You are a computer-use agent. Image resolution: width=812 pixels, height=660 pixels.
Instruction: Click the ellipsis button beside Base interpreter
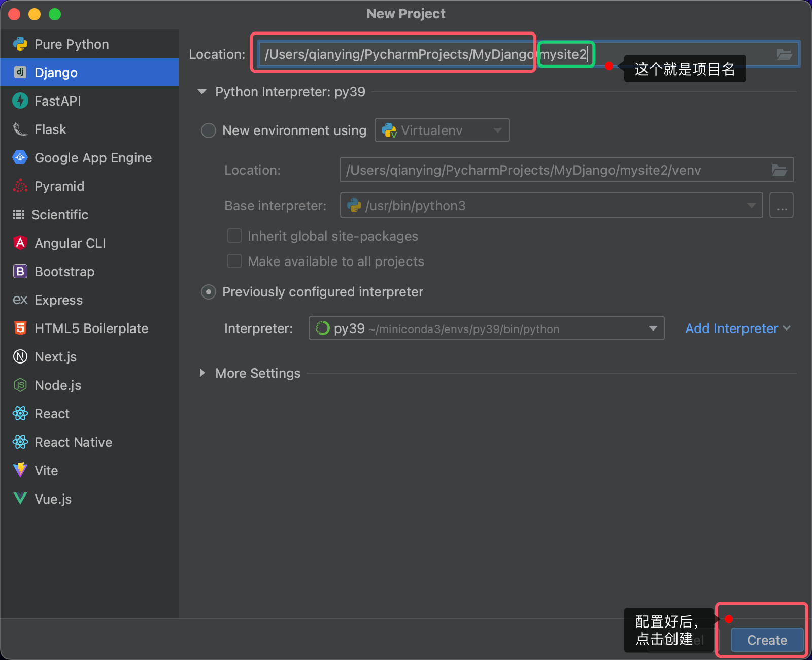pyautogui.click(x=782, y=205)
